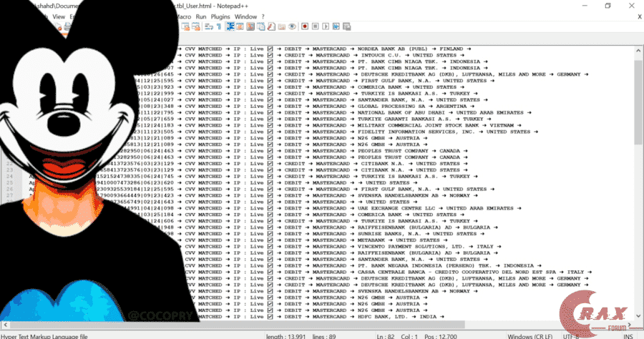Click the Playback macro icon
Image resolution: width=644 pixels, height=339 pixels.
(x=326, y=26)
